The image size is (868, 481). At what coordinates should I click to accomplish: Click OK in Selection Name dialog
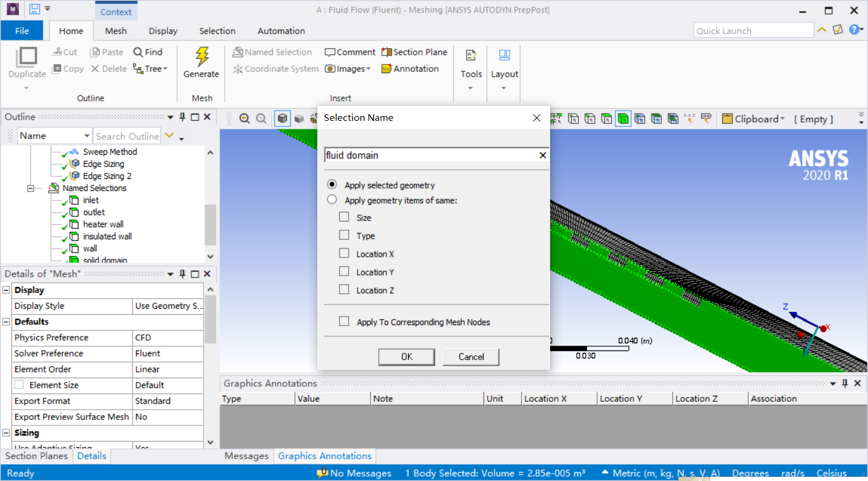point(407,357)
